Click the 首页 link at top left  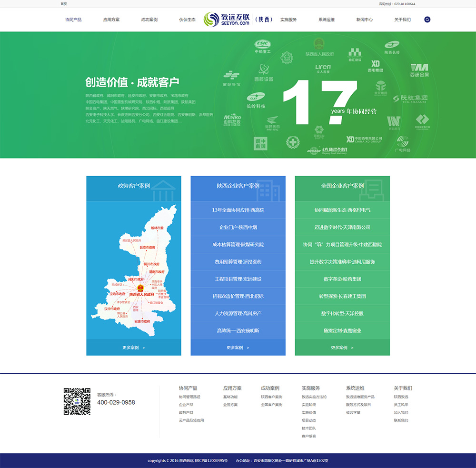coord(64,4)
